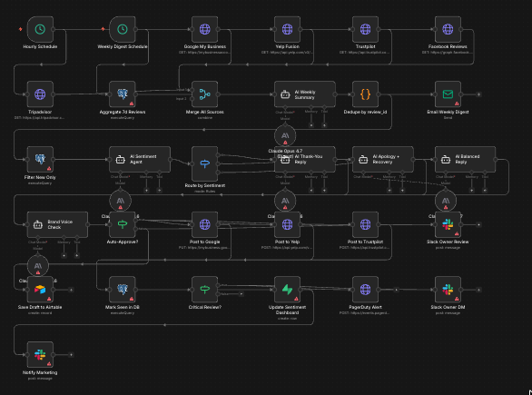Click the Update Sentiment Dashboard label
Screen dimensions: 532x395
pyautogui.click(x=287, y=310)
